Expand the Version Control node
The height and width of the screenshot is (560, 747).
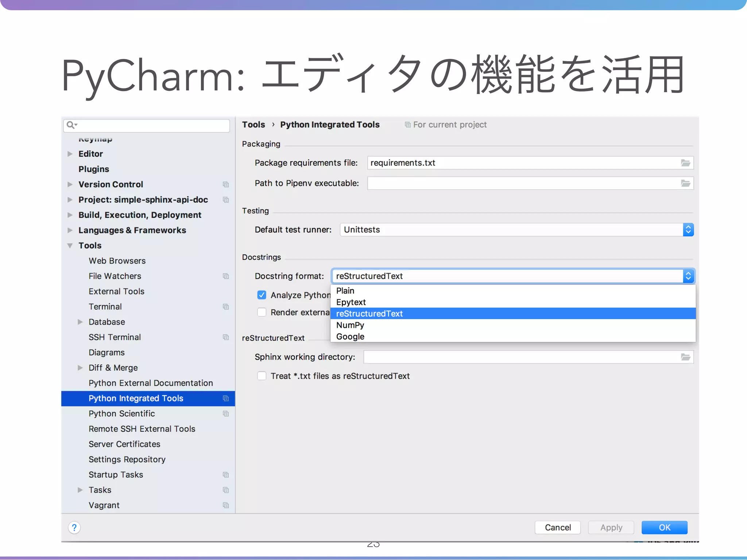tap(70, 184)
